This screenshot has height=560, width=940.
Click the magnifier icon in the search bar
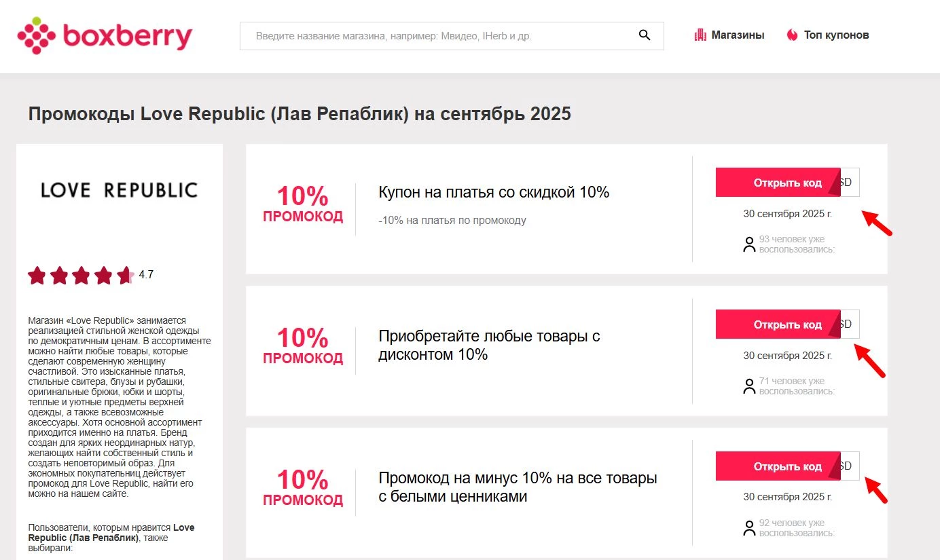[x=644, y=35]
